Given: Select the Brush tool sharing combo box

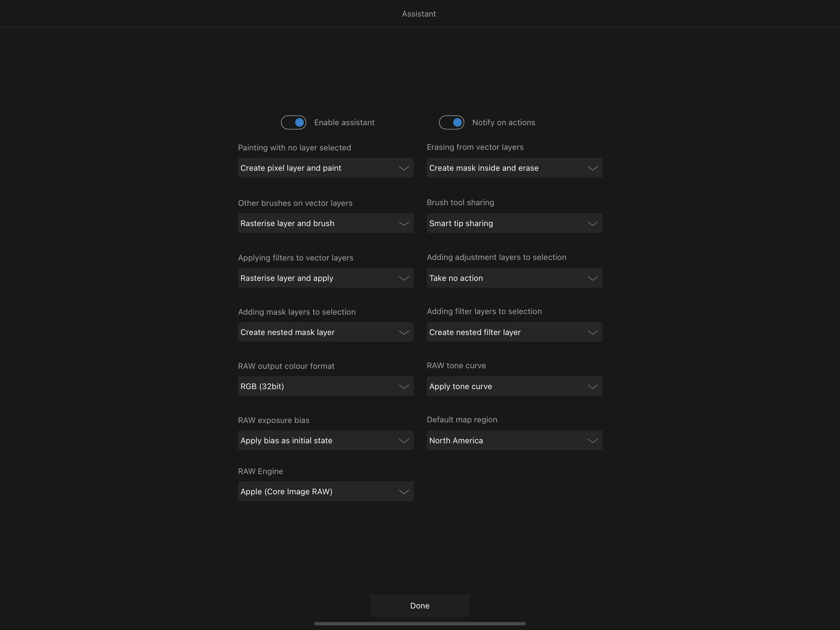Looking at the screenshot, I should point(514,223).
